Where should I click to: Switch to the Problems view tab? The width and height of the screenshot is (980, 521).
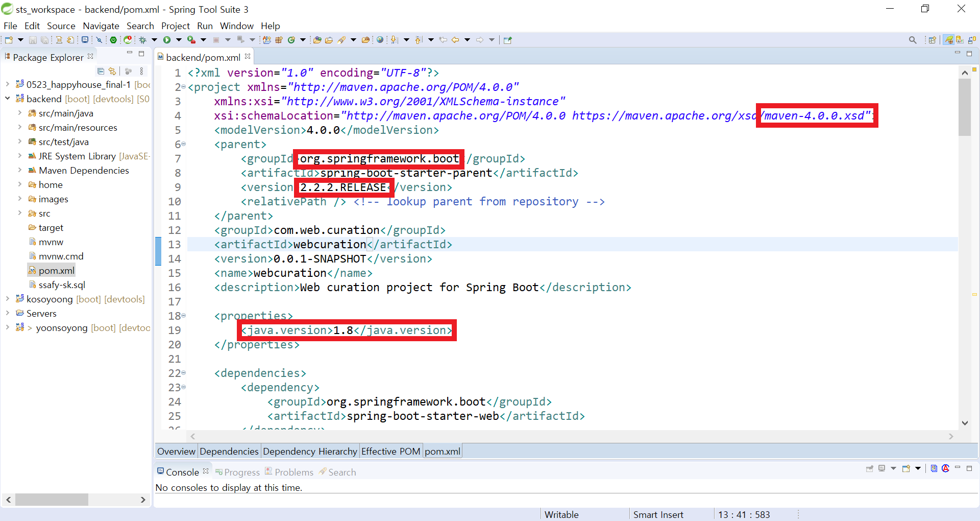289,472
